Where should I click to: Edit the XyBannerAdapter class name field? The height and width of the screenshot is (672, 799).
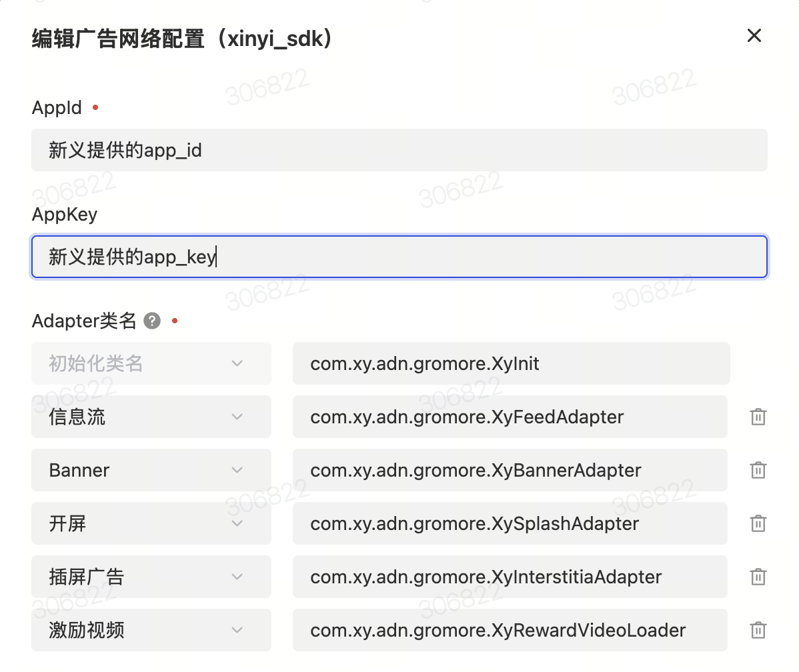point(510,471)
